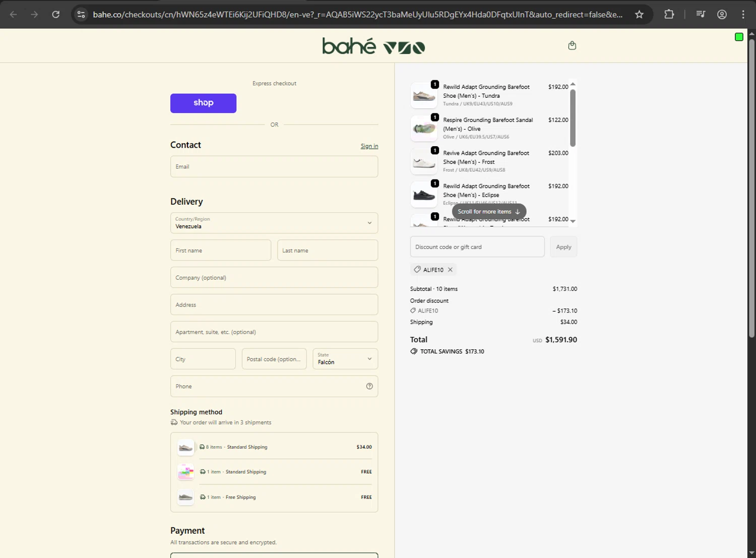Click 'Your order will arrive in 3 shipments'
The width and height of the screenshot is (756, 558).
click(225, 422)
